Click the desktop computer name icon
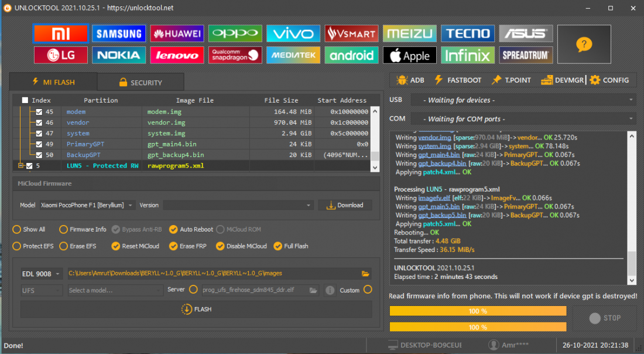Image resolution: width=644 pixels, height=354 pixels. (x=393, y=345)
